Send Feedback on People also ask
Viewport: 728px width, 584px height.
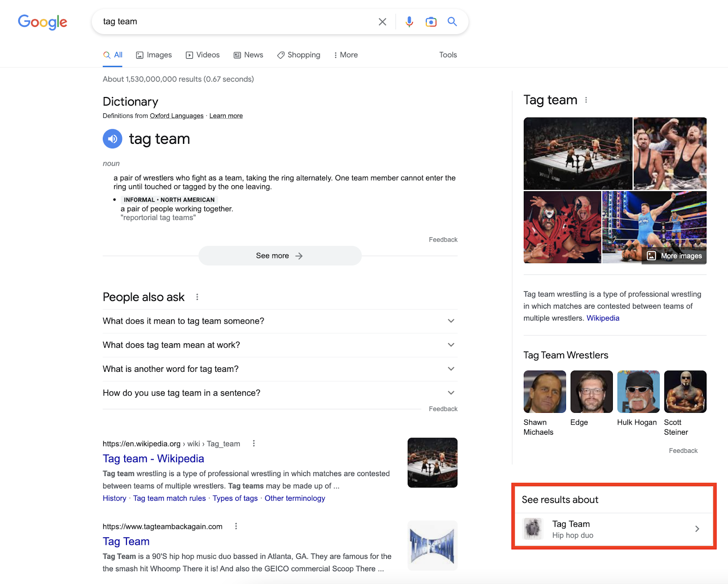coord(443,409)
